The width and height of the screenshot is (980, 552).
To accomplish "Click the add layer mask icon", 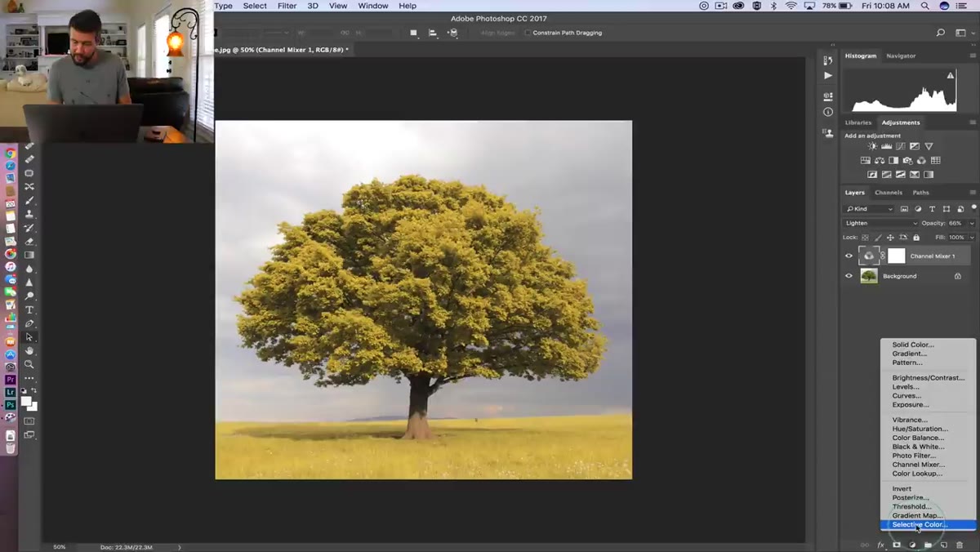I will [896, 545].
